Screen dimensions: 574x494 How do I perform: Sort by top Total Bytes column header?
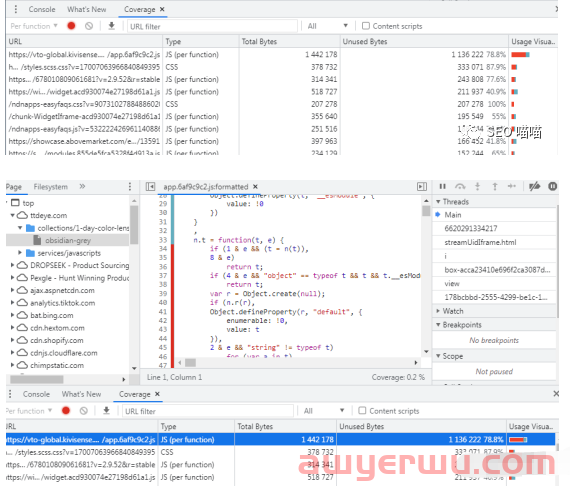[x=289, y=41]
